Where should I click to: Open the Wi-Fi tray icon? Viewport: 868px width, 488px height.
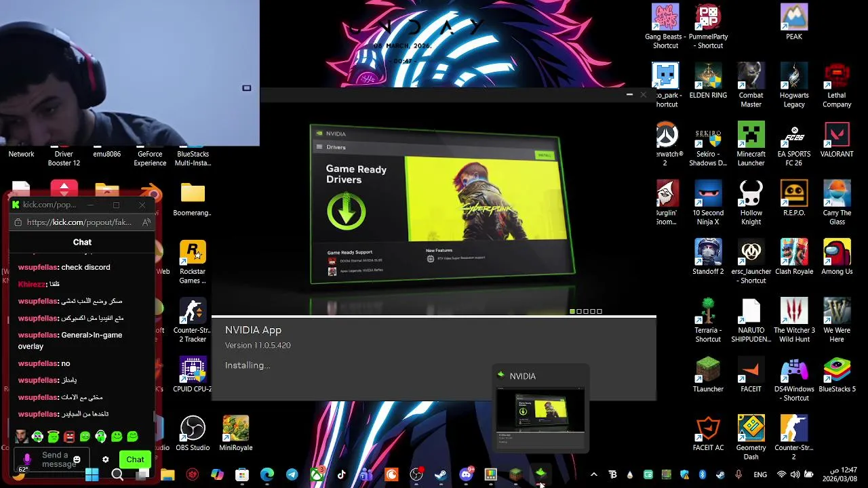coord(781,475)
